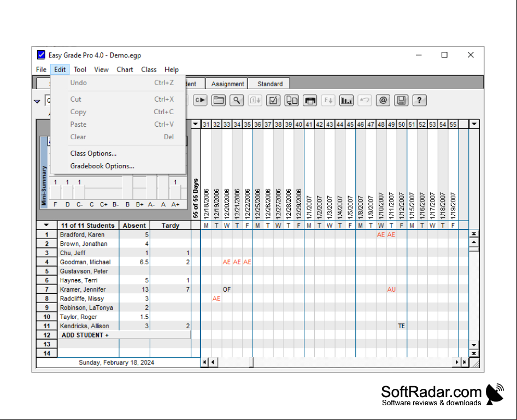Click the copy pages toolbar icon

tap(292, 100)
